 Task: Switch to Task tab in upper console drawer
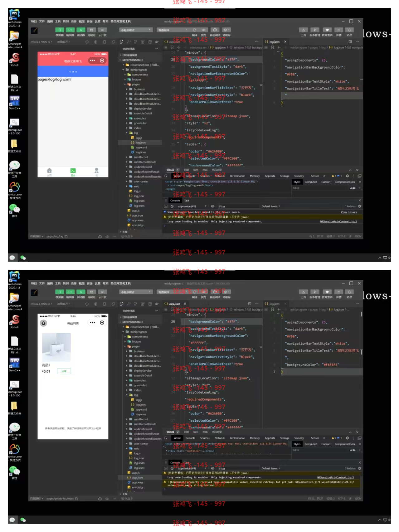187,201
